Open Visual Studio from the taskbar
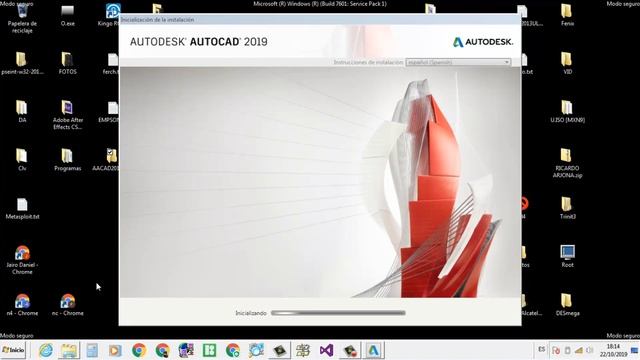This screenshot has width=640, height=360. click(326, 350)
